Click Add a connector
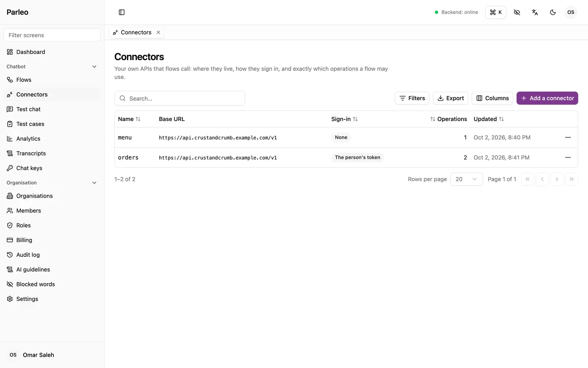588x368 pixels. (x=547, y=98)
